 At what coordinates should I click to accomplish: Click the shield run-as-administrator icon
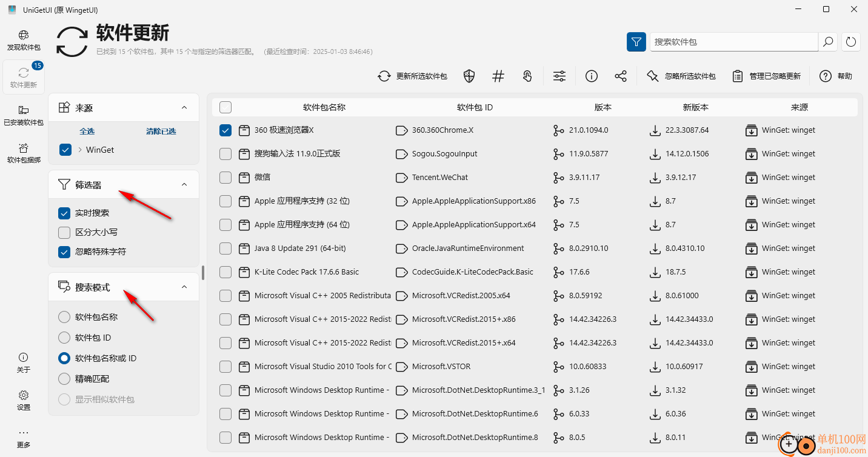469,76
